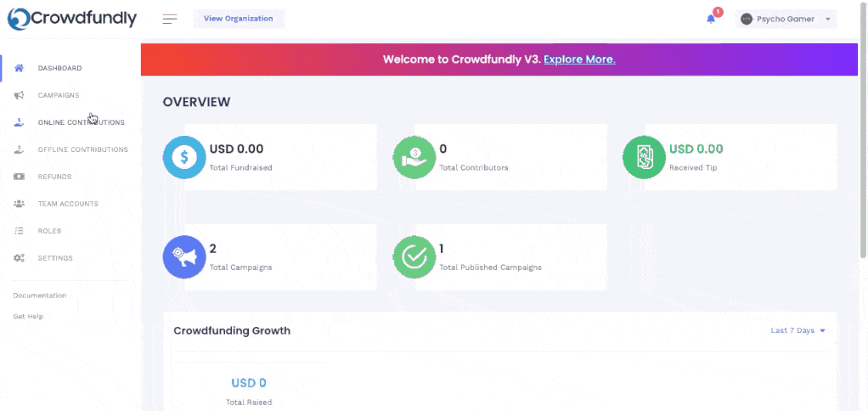The image size is (868, 411).
Task: Click the Total Contributors label
Action: [474, 167]
